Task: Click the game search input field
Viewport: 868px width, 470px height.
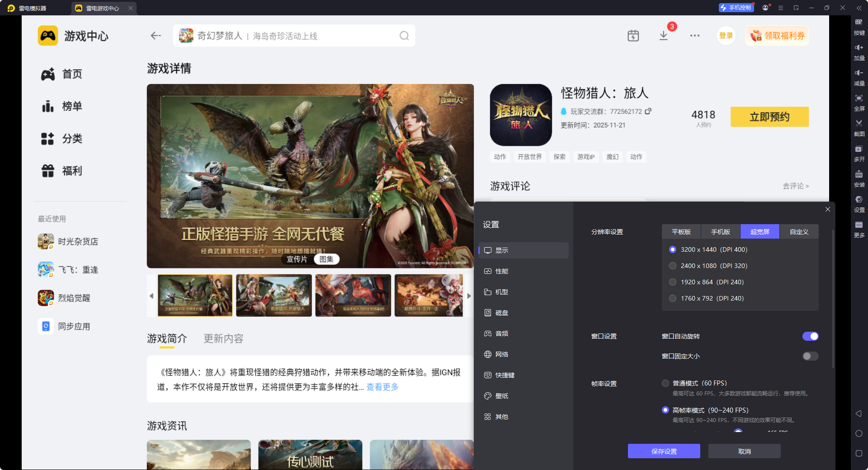Action: click(294, 35)
